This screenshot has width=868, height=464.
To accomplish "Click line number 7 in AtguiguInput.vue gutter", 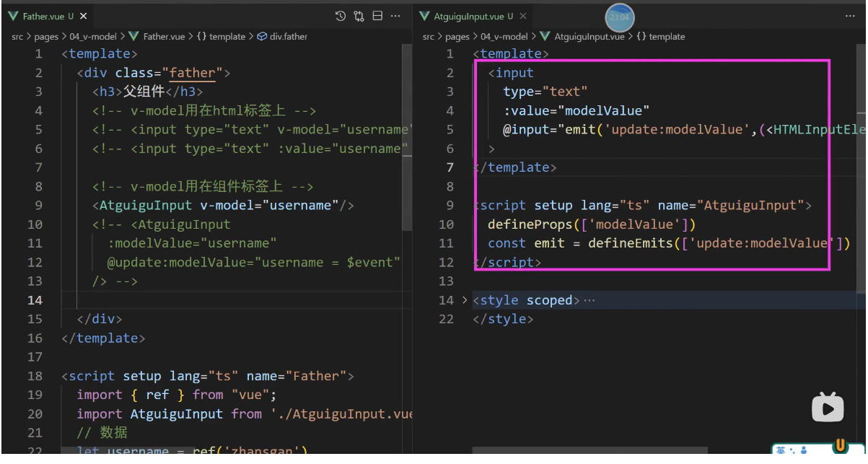I will point(450,167).
